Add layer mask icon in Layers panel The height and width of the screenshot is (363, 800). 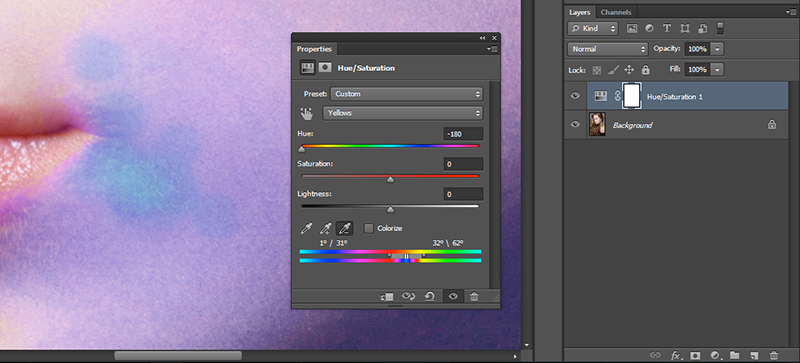pos(695,355)
